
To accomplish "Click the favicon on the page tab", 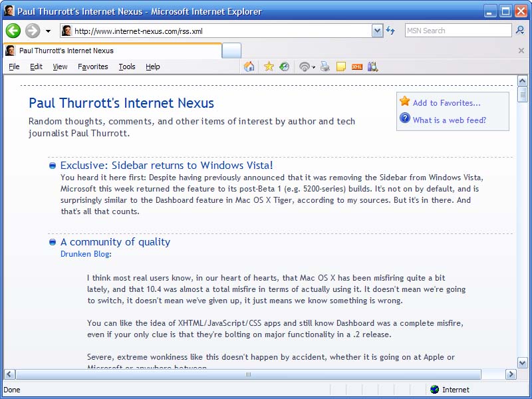I will (x=10, y=51).
